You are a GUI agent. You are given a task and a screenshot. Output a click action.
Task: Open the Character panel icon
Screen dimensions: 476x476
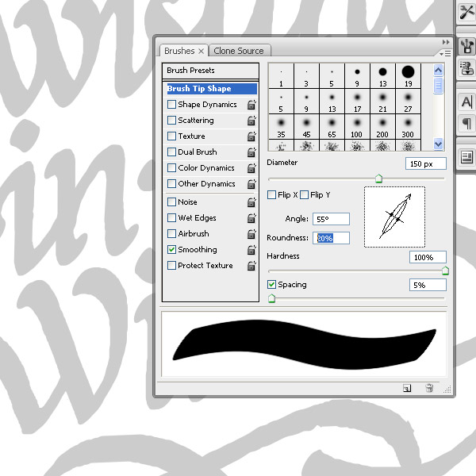466,102
